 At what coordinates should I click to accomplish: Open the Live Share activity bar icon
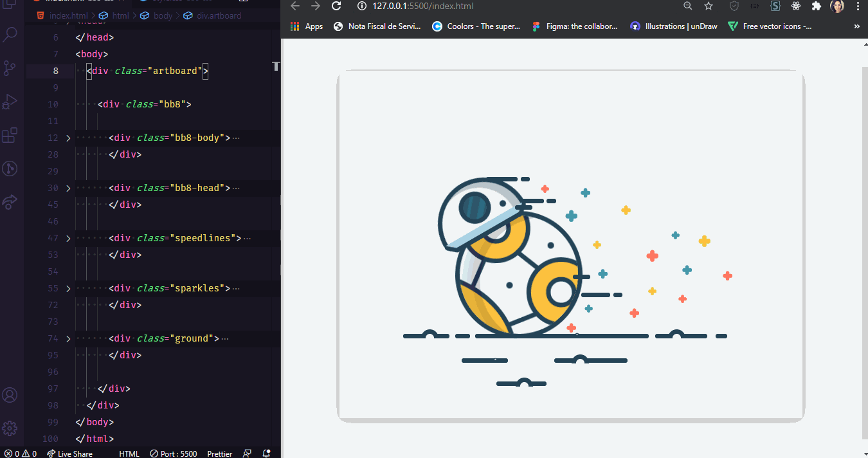[x=10, y=202]
